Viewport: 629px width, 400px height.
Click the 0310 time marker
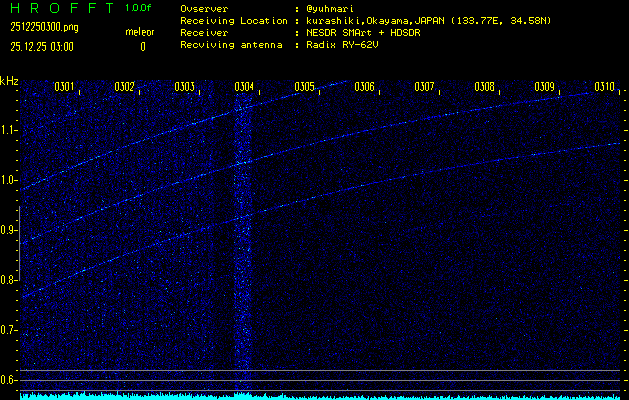click(603, 87)
